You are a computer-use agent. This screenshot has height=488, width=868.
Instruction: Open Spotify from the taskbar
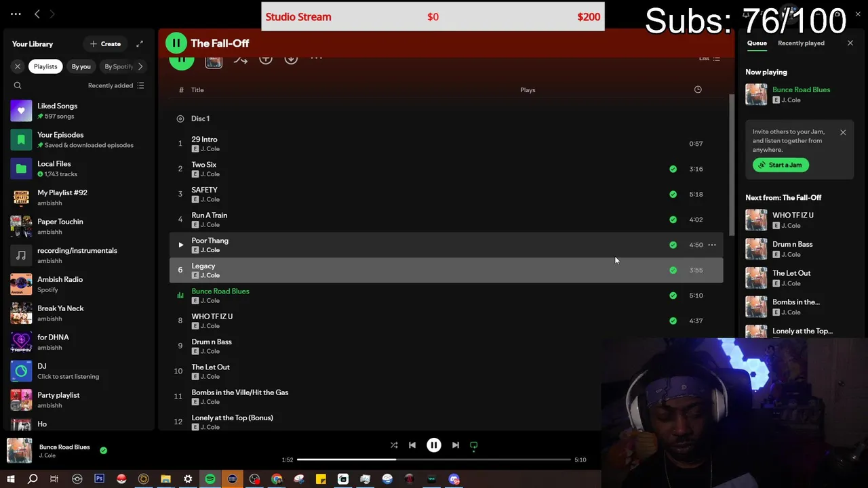(x=210, y=479)
